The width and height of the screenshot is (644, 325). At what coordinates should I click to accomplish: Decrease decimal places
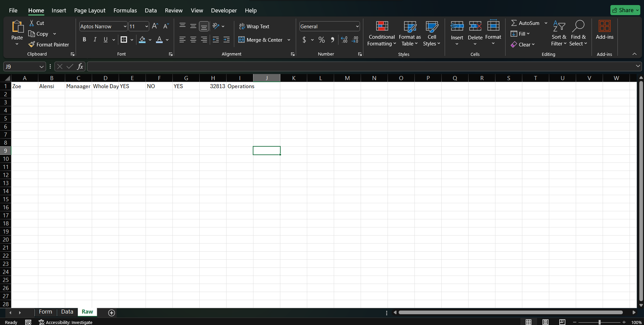tap(355, 40)
